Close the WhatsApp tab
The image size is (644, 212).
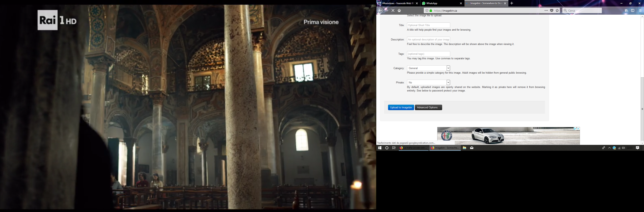[x=461, y=4]
